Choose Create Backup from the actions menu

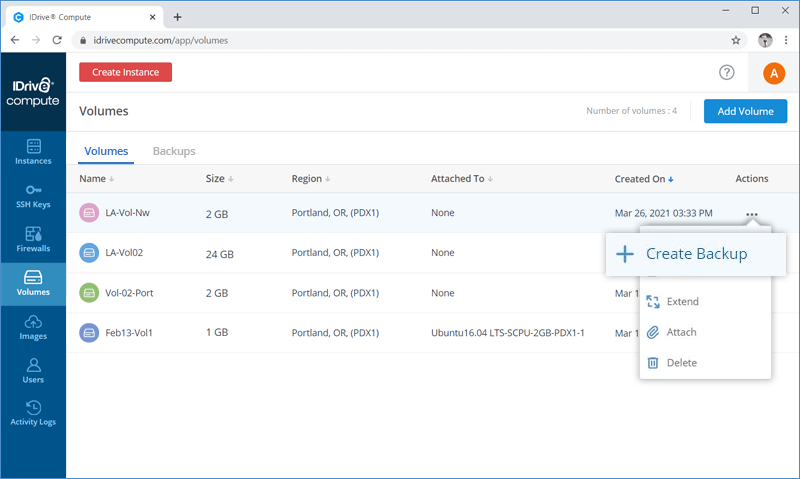click(x=696, y=254)
